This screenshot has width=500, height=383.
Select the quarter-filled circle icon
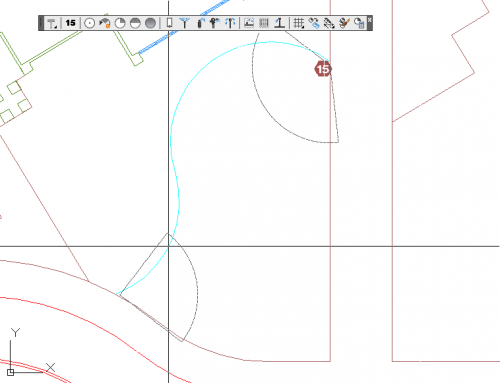pyautogui.click(x=120, y=23)
